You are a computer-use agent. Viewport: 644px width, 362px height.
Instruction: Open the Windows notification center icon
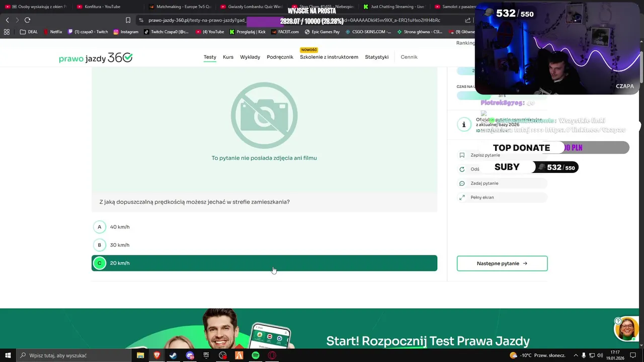(634, 355)
